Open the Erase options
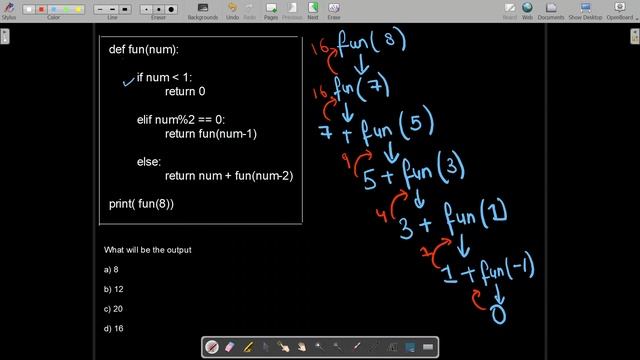Image resolution: width=640 pixels, height=360 pixels. coord(334,11)
